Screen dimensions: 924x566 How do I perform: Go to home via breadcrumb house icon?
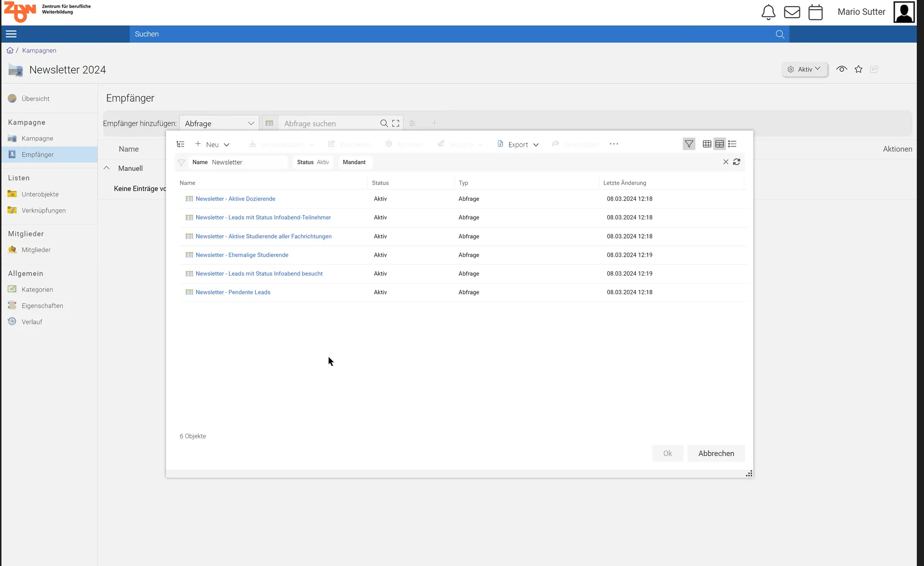[10, 50]
